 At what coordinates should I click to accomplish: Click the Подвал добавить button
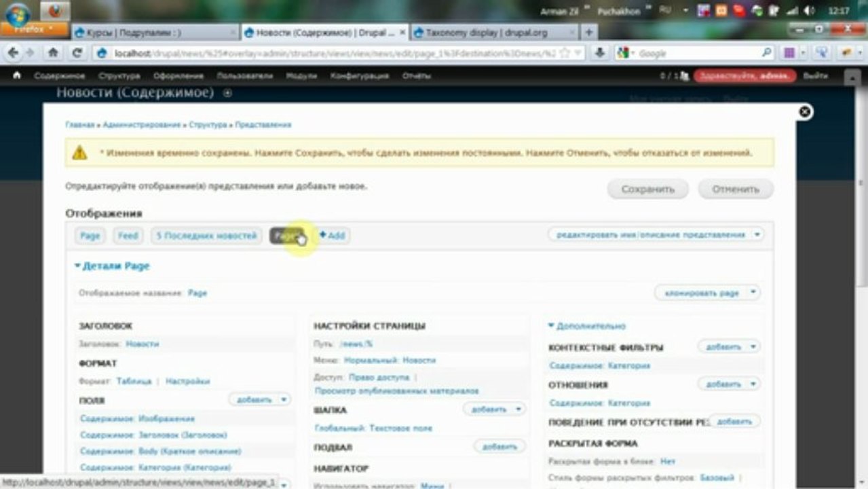click(x=499, y=446)
